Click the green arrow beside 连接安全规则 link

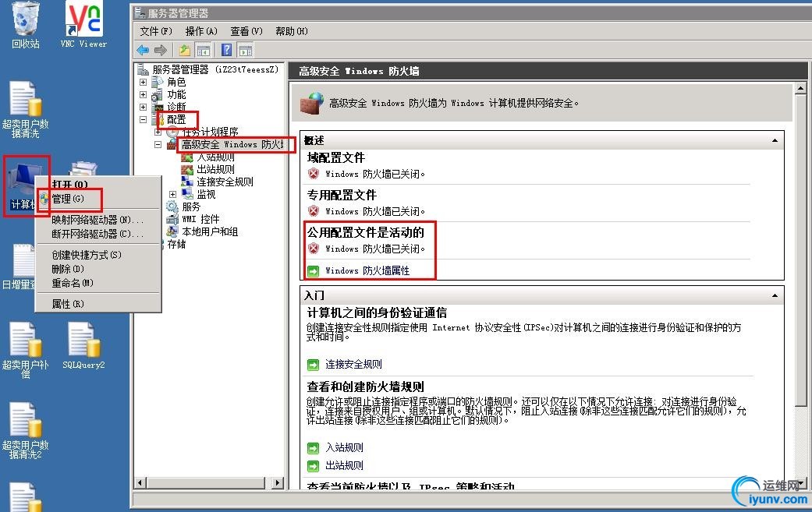click(313, 365)
